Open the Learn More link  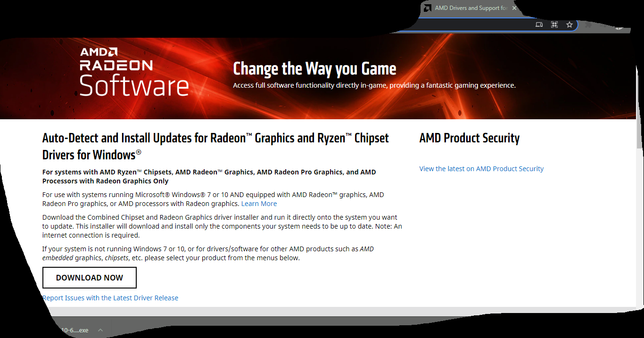pos(259,204)
